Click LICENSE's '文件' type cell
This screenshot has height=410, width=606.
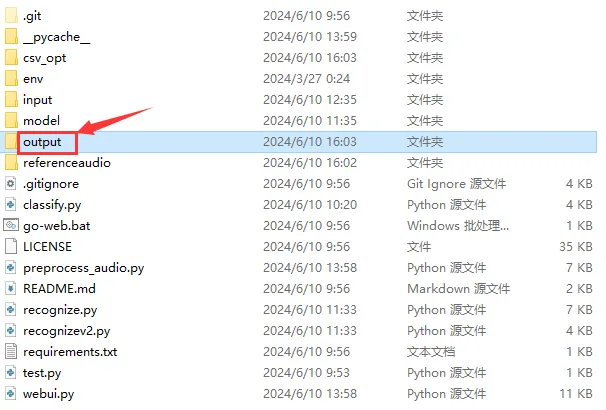coord(419,247)
